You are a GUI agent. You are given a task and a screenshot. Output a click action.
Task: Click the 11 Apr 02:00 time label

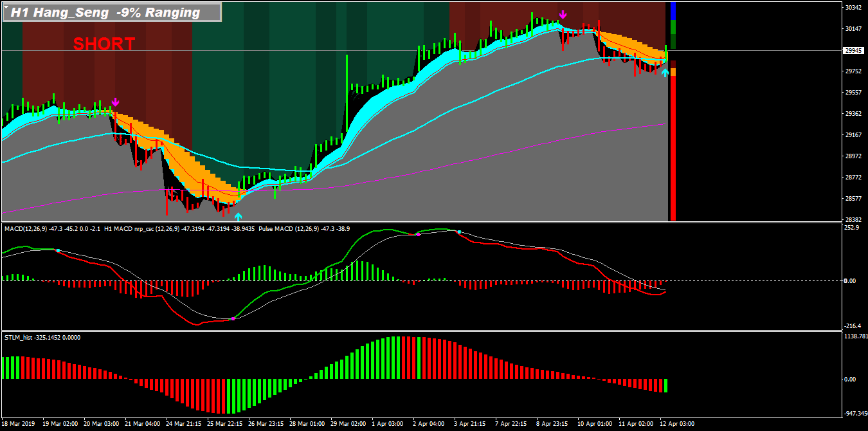pos(636,424)
